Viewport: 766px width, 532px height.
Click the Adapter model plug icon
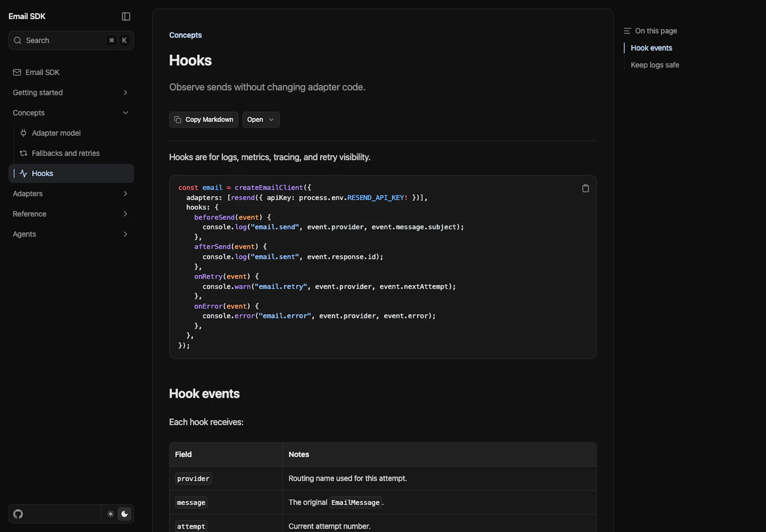click(x=23, y=133)
